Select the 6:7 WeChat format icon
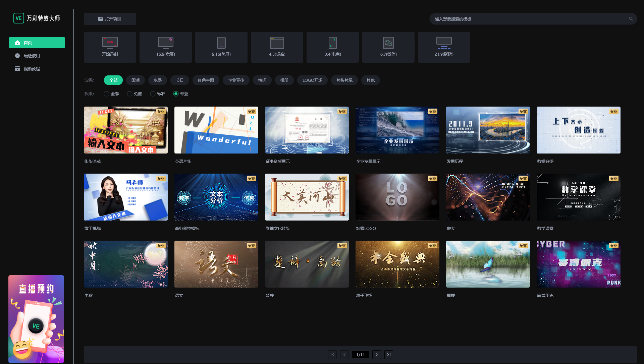 [388, 43]
